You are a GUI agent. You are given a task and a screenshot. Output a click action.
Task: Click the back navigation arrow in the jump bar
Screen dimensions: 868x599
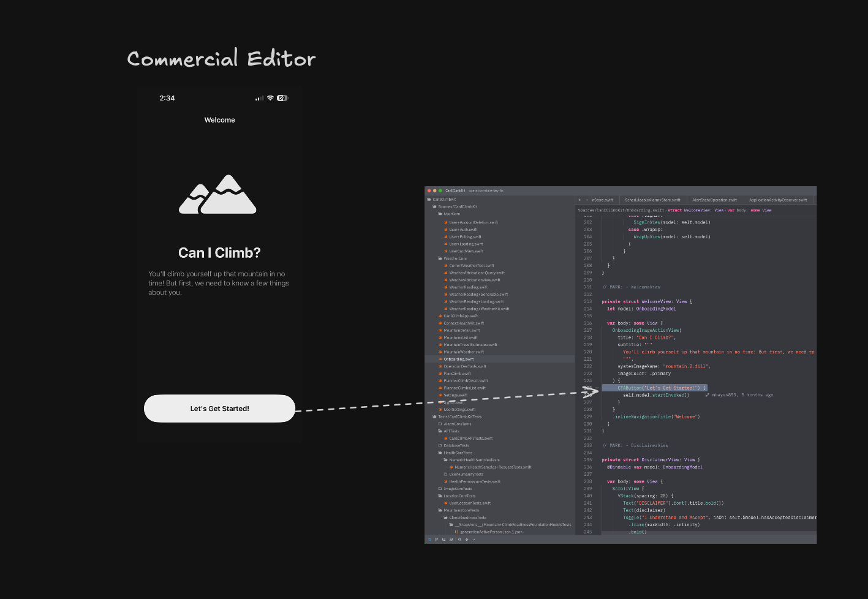coord(579,200)
